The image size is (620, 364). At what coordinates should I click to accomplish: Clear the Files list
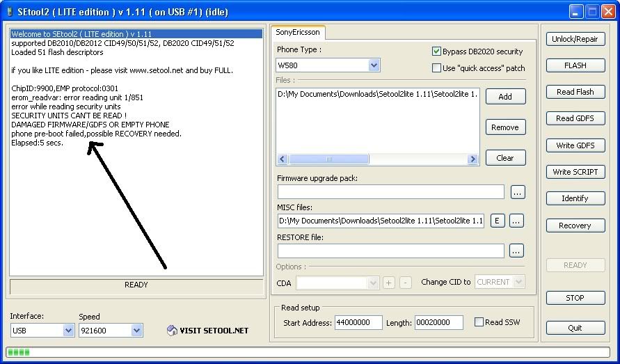tap(505, 158)
